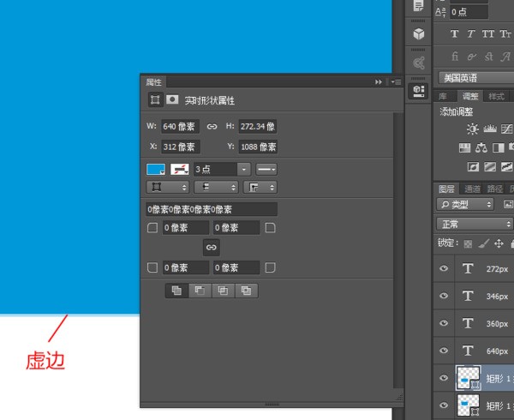This screenshot has width=514, height=420.
Task: Select the faux bold T icon
Action: [454, 34]
